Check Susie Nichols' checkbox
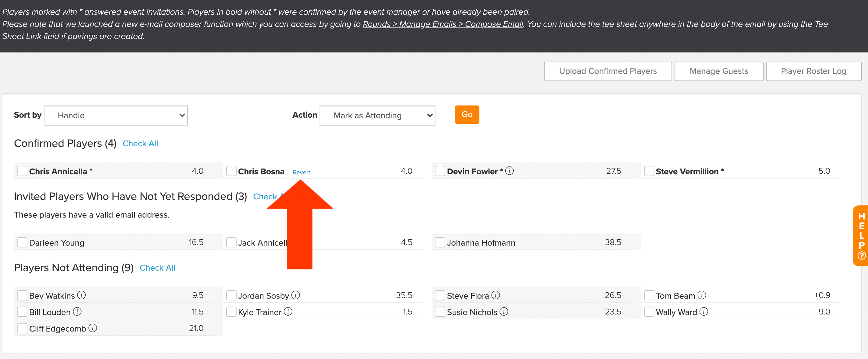This screenshot has height=359, width=868. coord(440,312)
